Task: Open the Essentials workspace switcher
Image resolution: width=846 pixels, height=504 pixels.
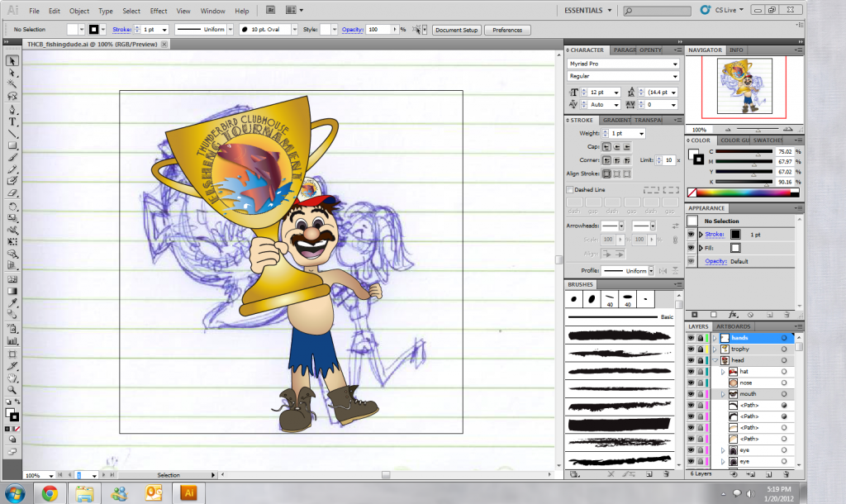Action: (x=588, y=10)
